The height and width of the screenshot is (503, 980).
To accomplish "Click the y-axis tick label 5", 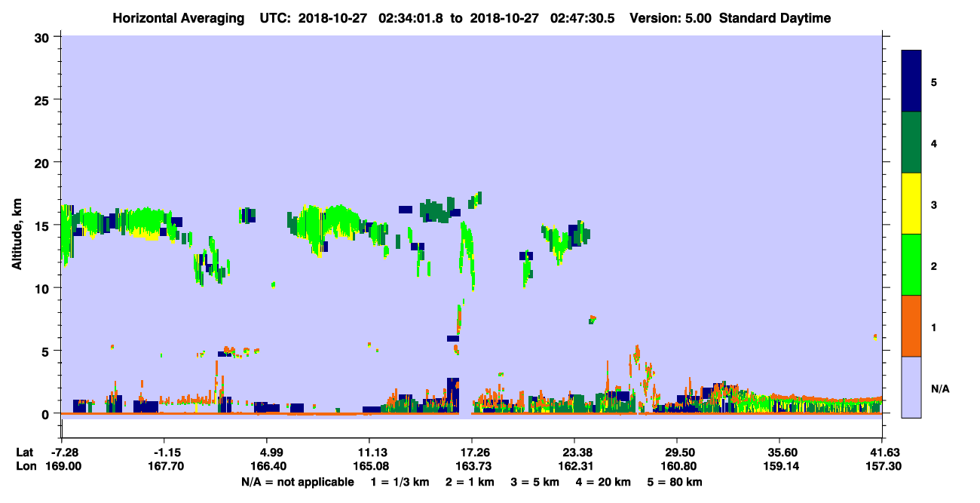I will [x=47, y=351].
